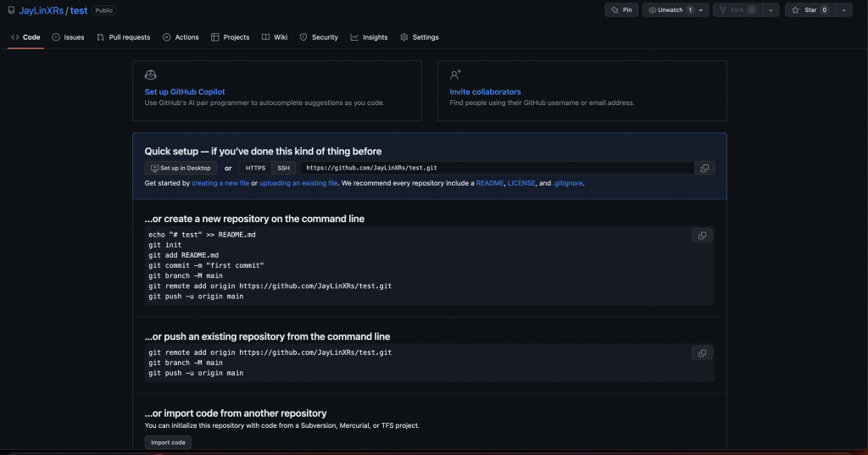The width and height of the screenshot is (868, 455).
Task: Copy the repository URL with the clipboard icon
Action: click(x=704, y=169)
